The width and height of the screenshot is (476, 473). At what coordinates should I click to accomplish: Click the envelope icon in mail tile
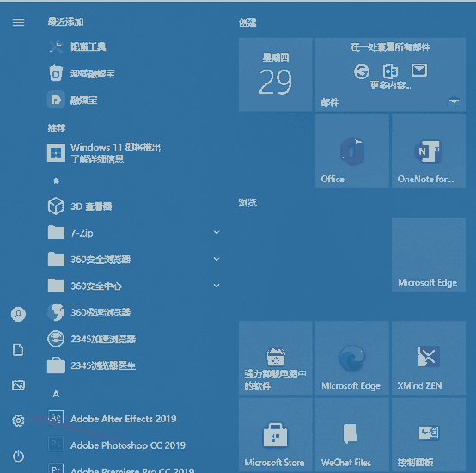(x=419, y=71)
